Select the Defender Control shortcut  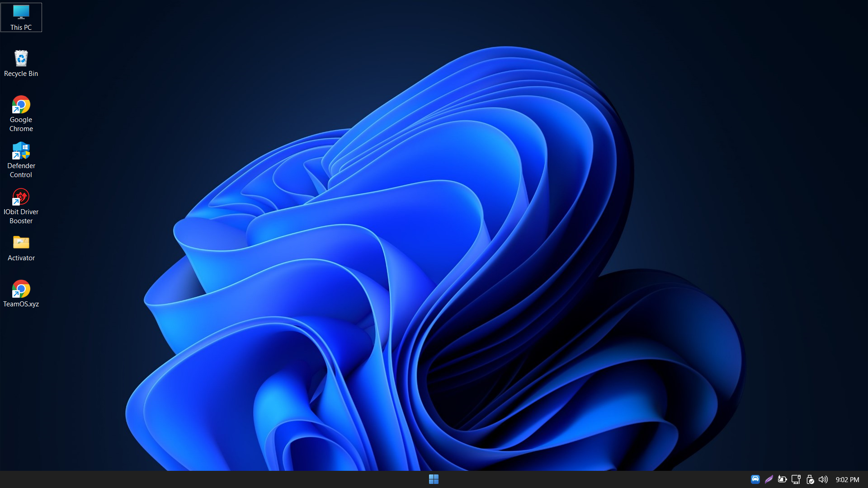[x=21, y=151]
